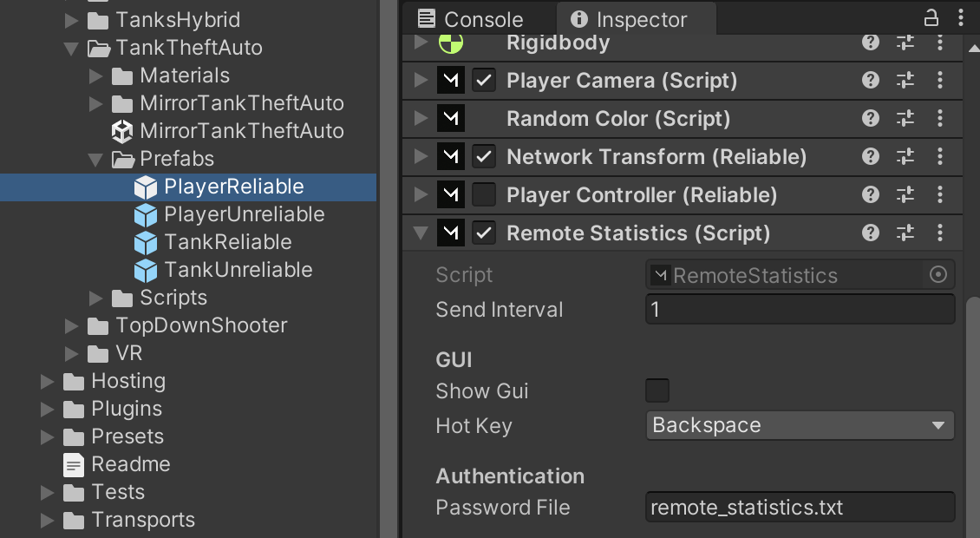
Task: Expand the TopDownShooter folder
Action: point(75,325)
